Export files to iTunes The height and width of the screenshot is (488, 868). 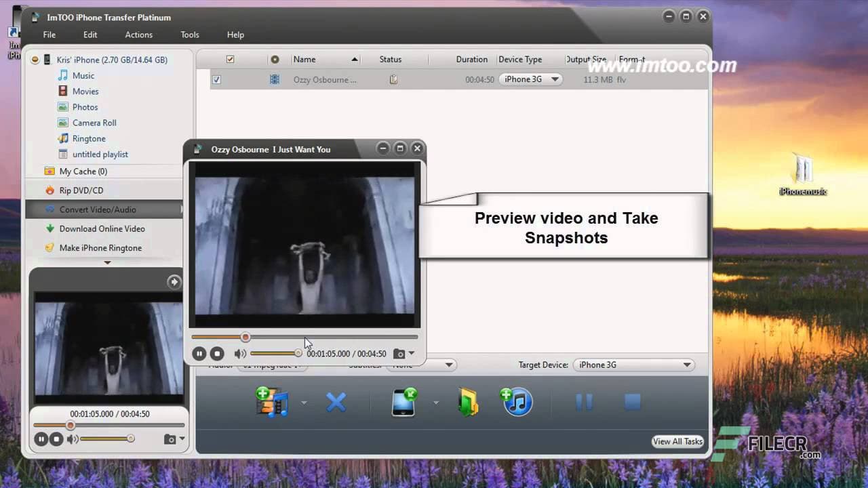click(x=515, y=401)
